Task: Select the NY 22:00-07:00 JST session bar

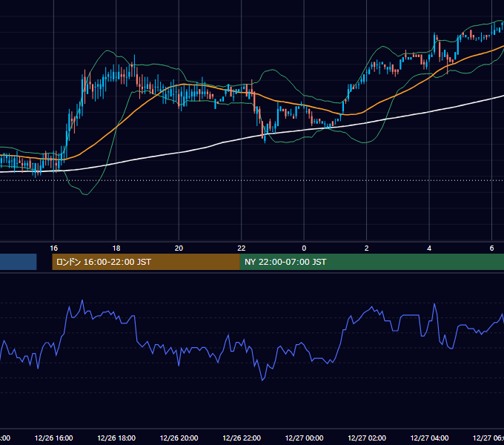Action: coord(372,262)
